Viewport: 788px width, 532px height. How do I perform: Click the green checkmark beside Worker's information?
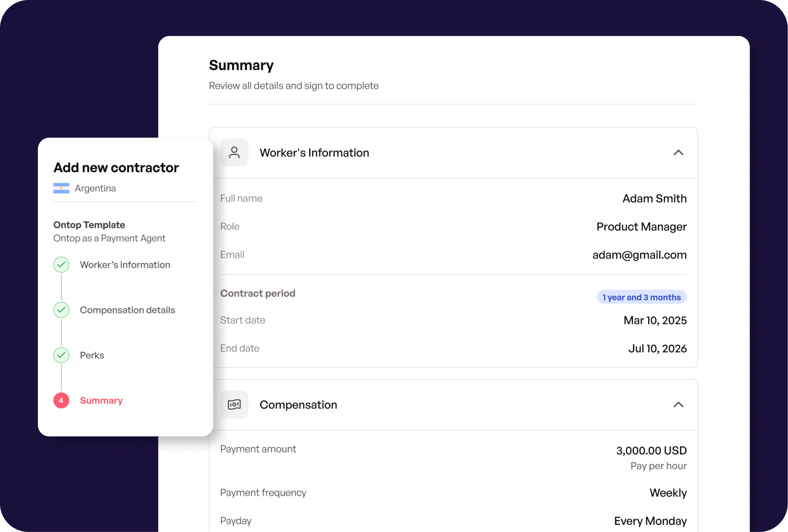(61, 265)
